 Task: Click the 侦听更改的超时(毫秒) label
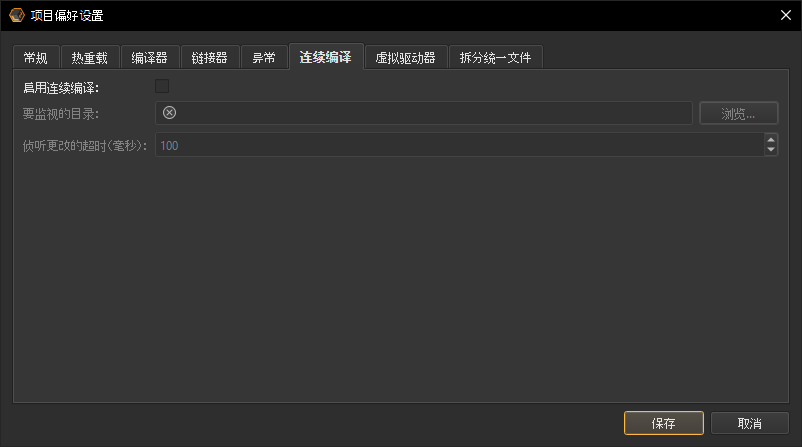coord(84,146)
